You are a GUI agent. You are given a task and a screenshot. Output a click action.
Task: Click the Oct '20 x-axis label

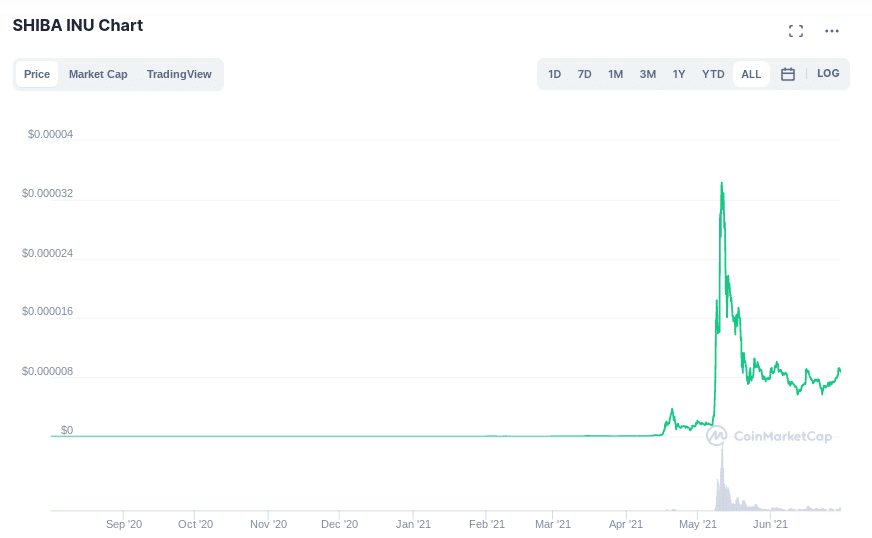point(196,524)
